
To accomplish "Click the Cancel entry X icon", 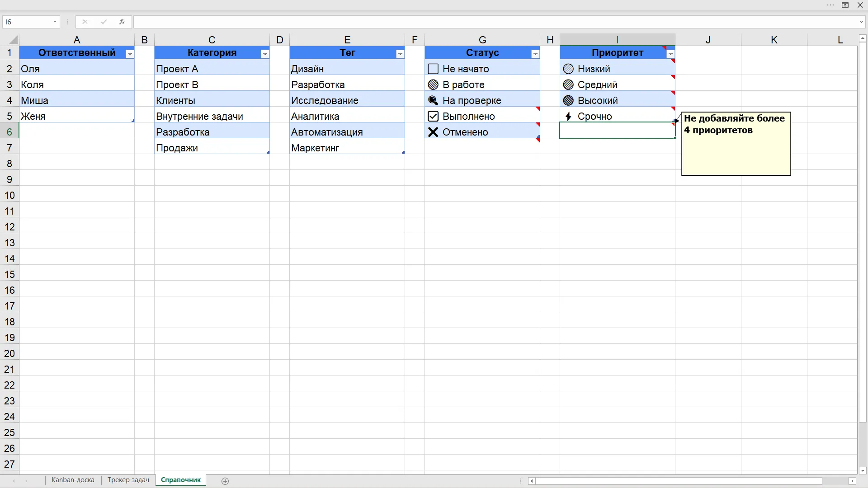I will click(85, 22).
